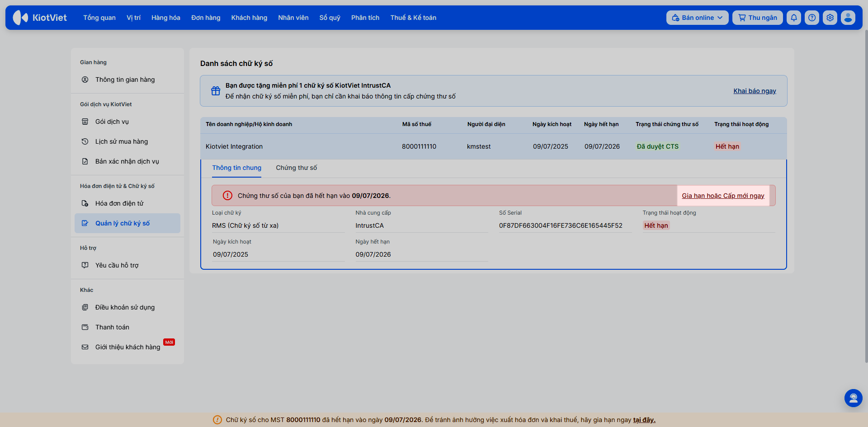The image size is (868, 427).
Task: Click the gift icon in the banner
Action: pyautogui.click(x=216, y=91)
